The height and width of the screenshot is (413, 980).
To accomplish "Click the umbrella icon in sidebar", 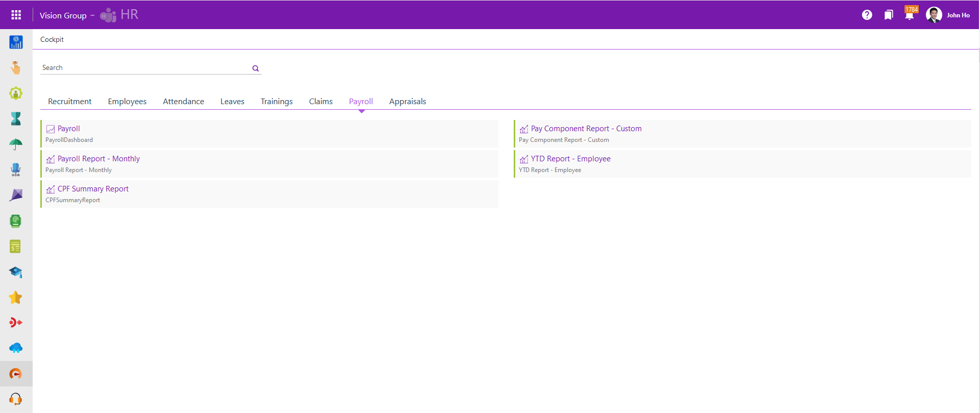I will click(16, 144).
